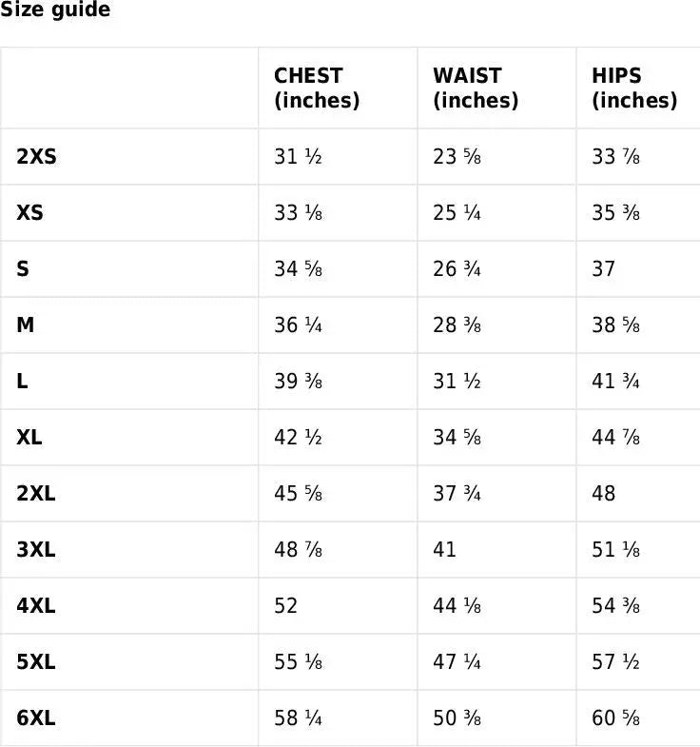Screen dimensions: 700x747
Task: Click the Size guide heading
Action: point(55,10)
